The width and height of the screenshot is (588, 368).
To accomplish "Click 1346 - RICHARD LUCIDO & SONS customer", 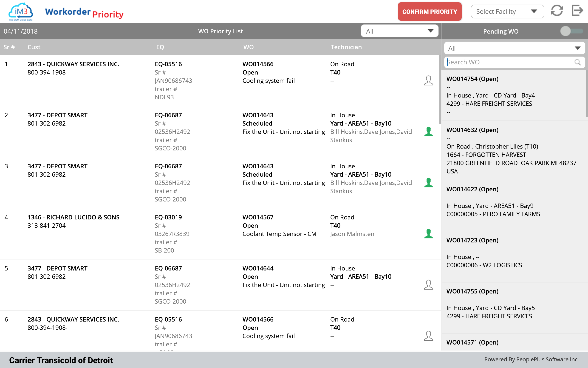I will click(73, 217).
